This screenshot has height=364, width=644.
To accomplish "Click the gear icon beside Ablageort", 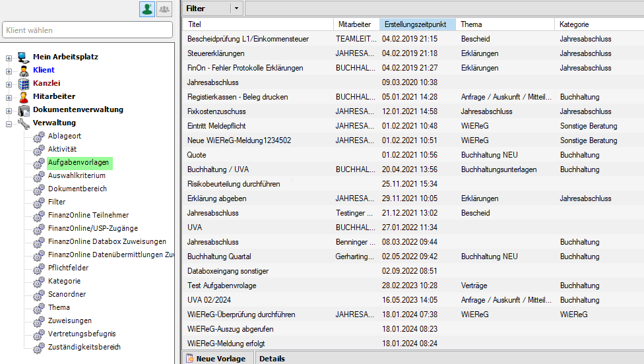I will pyautogui.click(x=39, y=136).
